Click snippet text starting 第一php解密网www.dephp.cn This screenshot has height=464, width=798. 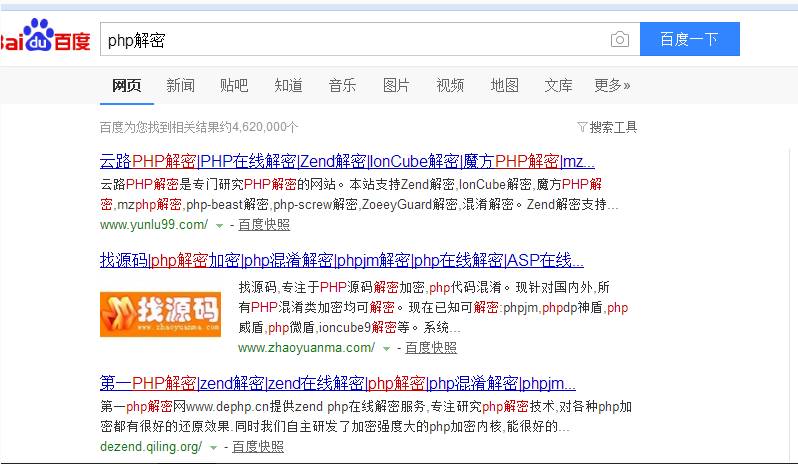365,416
